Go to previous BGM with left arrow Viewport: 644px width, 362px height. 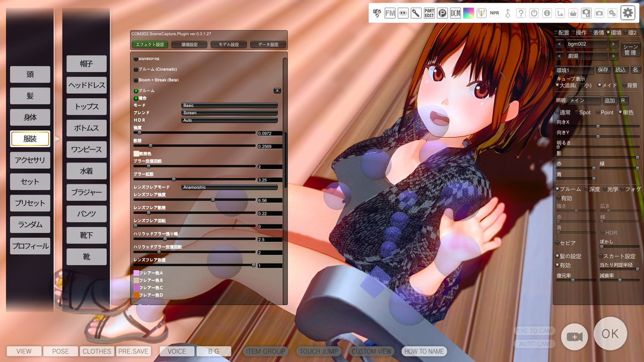[x=560, y=44]
